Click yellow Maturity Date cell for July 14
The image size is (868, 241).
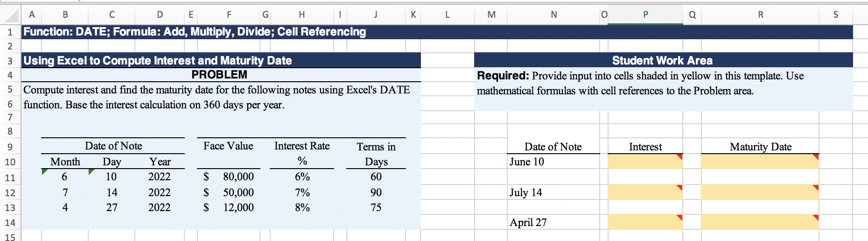point(760,192)
